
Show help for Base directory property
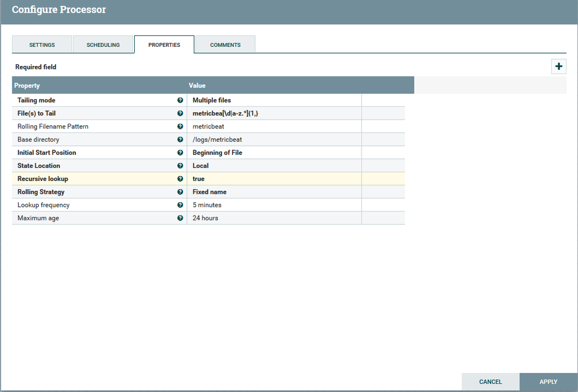(x=180, y=139)
